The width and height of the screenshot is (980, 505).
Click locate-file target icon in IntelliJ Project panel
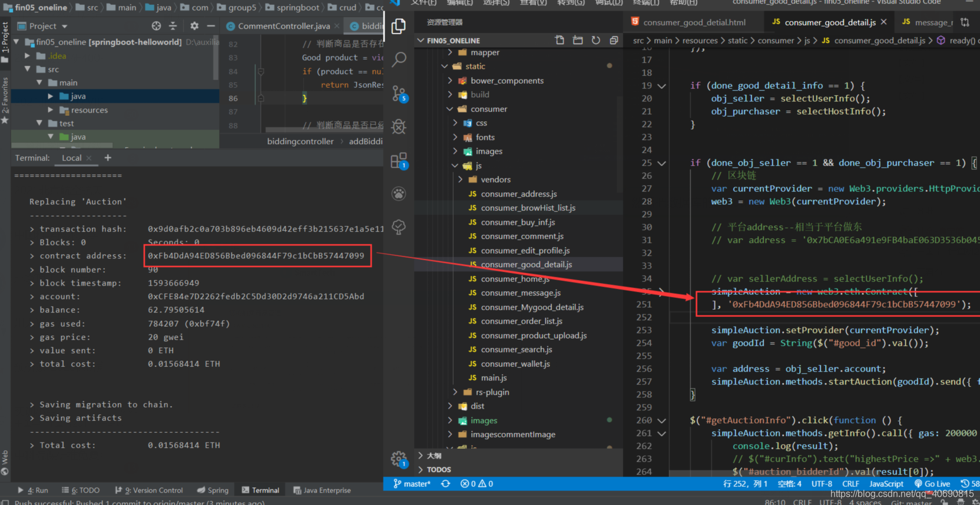point(156,26)
